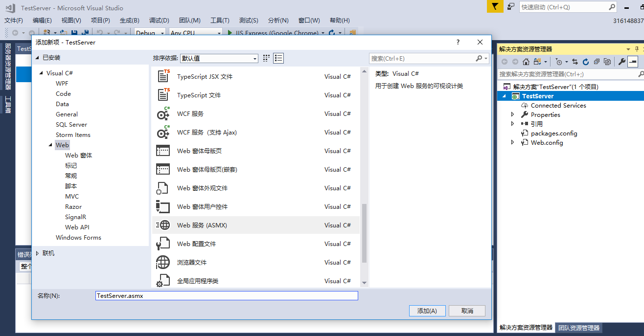This screenshot has width=644, height=336.
Task: Toggle Show All Files in Solution Explorer
Action: [607, 62]
